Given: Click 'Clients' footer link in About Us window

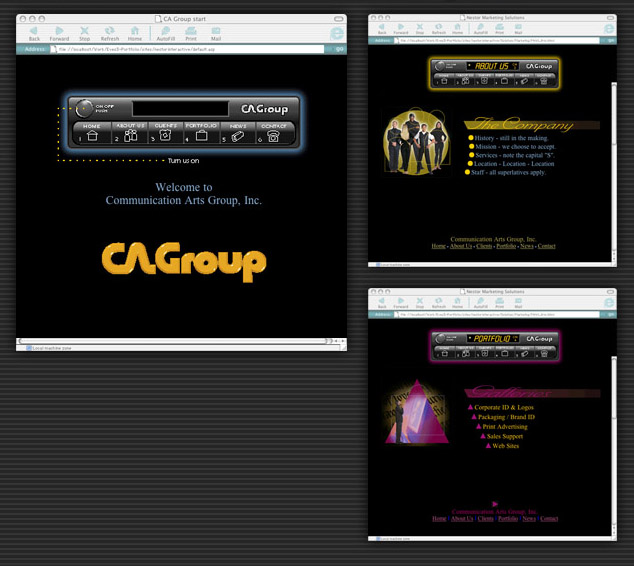Looking at the screenshot, I should [x=484, y=246].
